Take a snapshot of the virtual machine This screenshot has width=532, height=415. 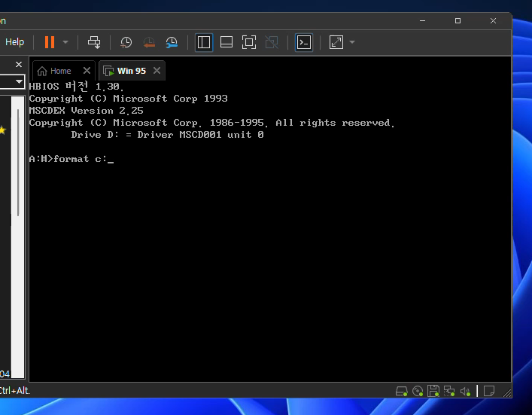(126, 42)
